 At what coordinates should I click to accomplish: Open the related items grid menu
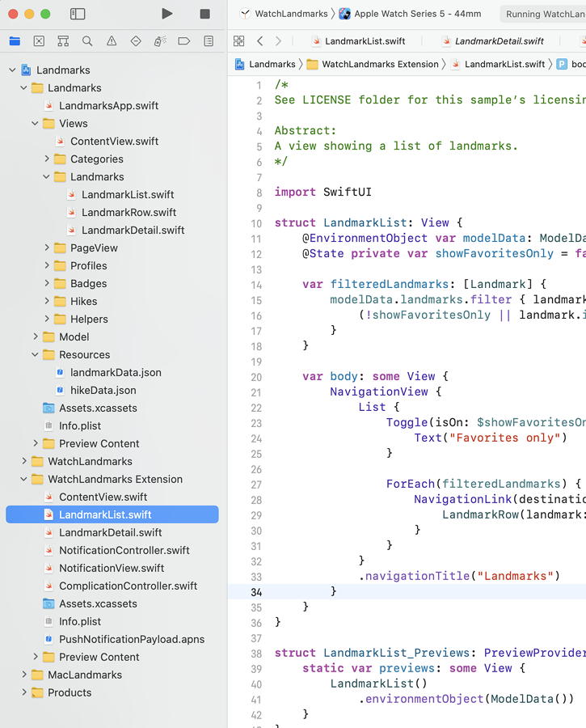[x=239, y=41]
